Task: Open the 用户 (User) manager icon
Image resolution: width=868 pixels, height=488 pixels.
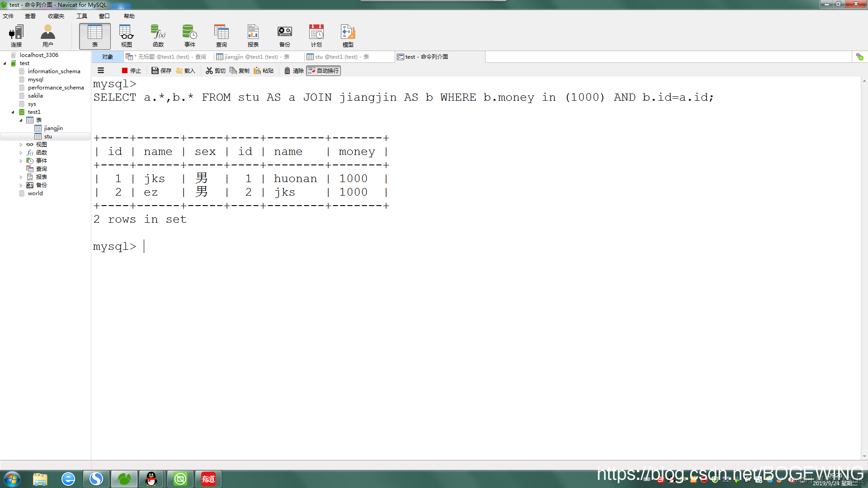Action: coord(47,36)
